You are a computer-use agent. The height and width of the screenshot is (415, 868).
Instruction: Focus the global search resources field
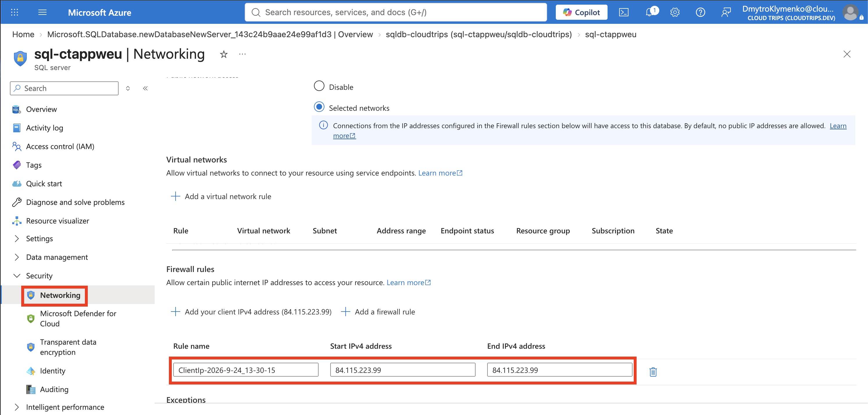[396, 12]
